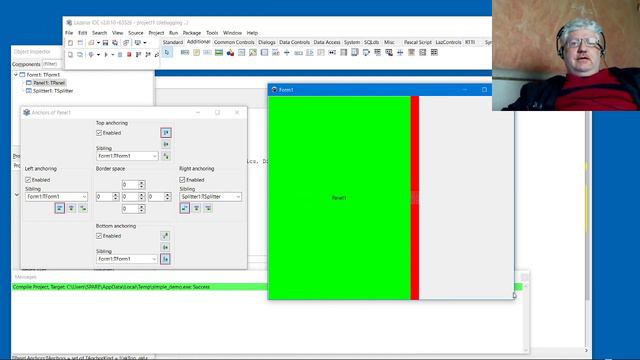640x360 pixels.
Task: Select Panel1: TPanel in component tree
Action: (49, 83)
